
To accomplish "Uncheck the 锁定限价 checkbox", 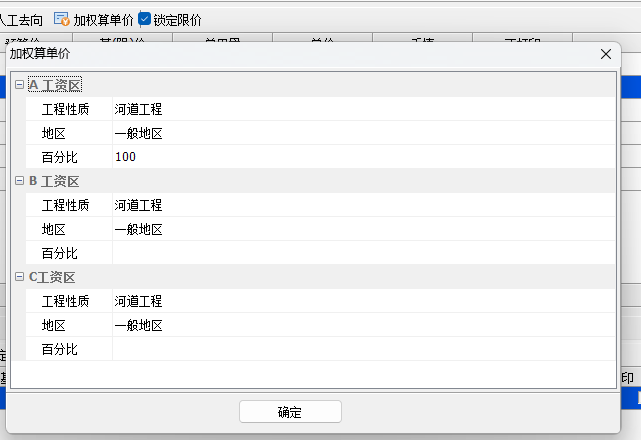I will click(145, 19).
